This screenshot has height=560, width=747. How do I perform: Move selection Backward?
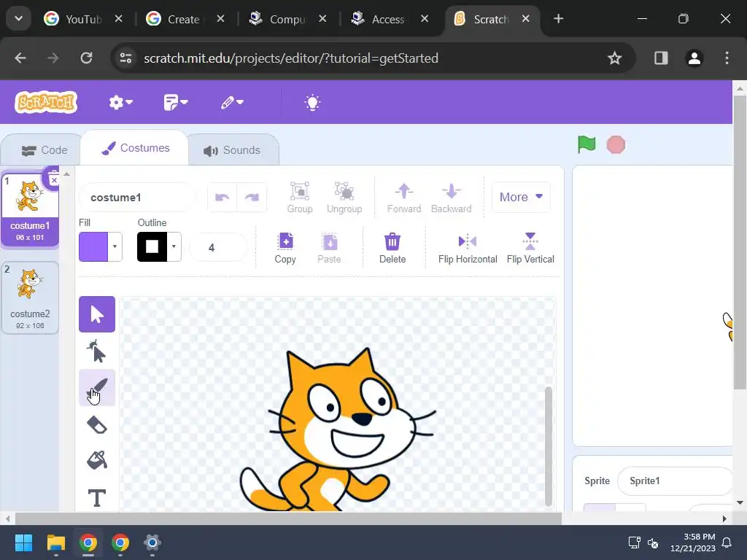[451, 198]
